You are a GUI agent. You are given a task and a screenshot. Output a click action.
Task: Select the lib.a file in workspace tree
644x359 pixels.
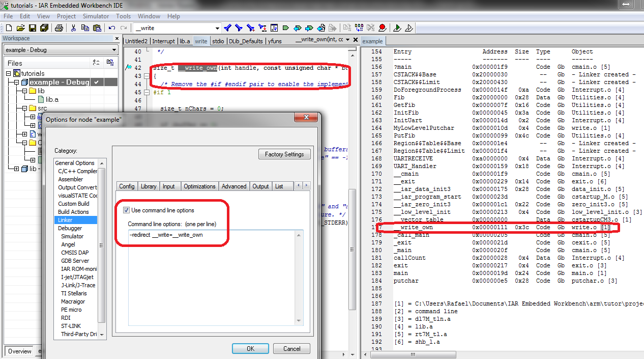52,100
